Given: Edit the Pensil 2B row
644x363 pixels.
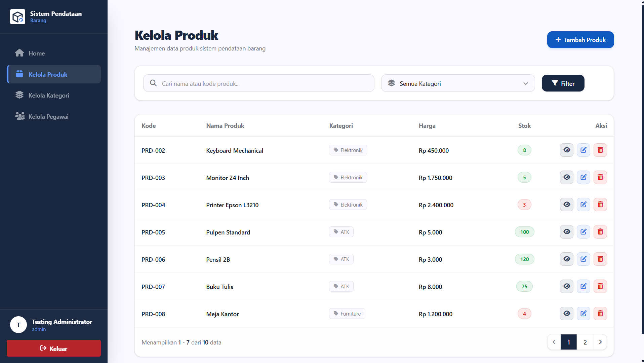Looking at the screenshot, I should point(583,259).
